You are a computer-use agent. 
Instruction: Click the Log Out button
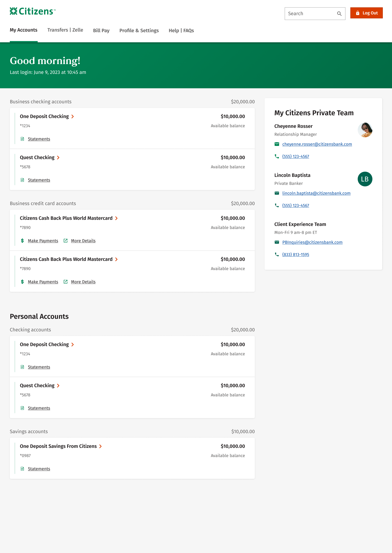point(366,13)
